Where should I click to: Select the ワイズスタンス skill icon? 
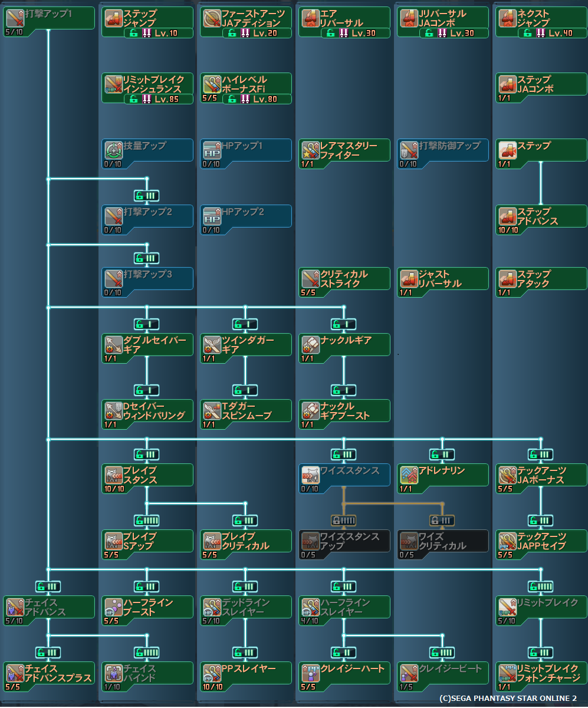310,475
